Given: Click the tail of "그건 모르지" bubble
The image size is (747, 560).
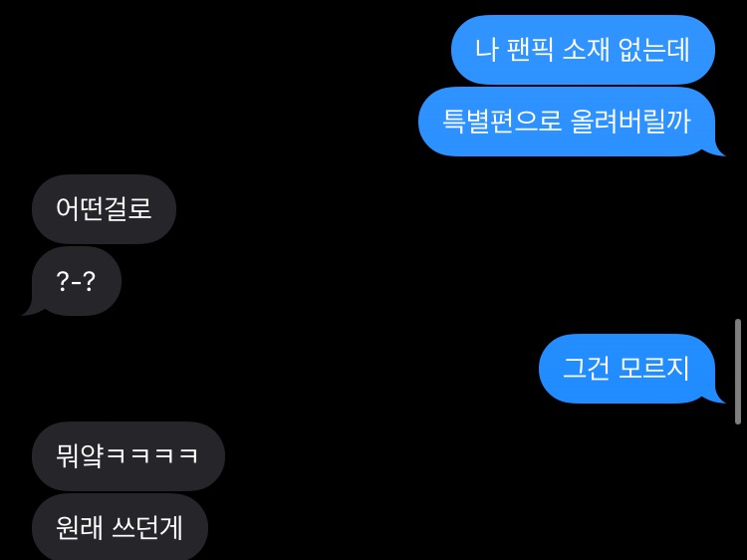Looking at the screenshot, I should 716,398.
